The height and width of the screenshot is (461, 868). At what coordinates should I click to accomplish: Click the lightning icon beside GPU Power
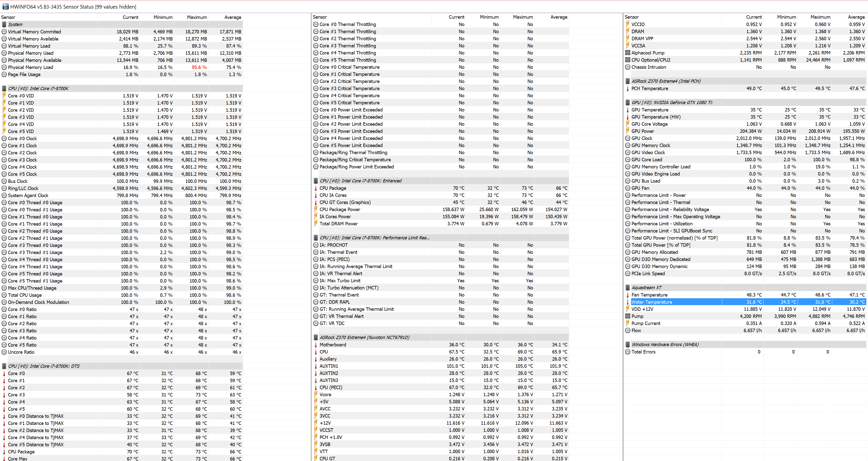(x=627, y=131)
